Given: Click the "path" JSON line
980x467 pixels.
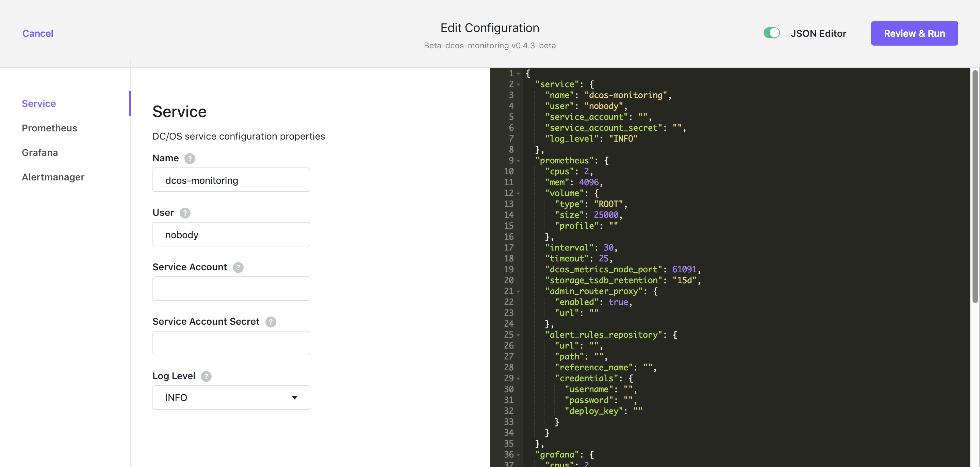Looking at the screenshot, I should (x=581, y=356).
